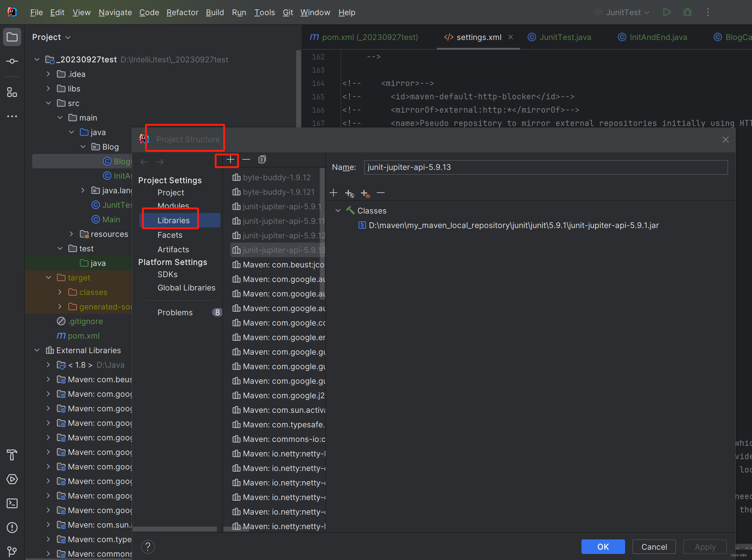Click the add library plus icon

pyautogui.click(x=230, y=160)
